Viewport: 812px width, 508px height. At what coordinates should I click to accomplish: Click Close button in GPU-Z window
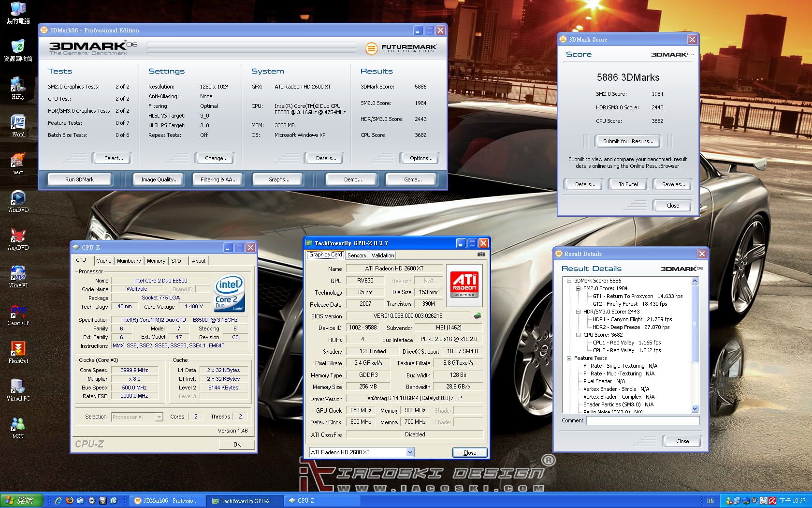470,453
